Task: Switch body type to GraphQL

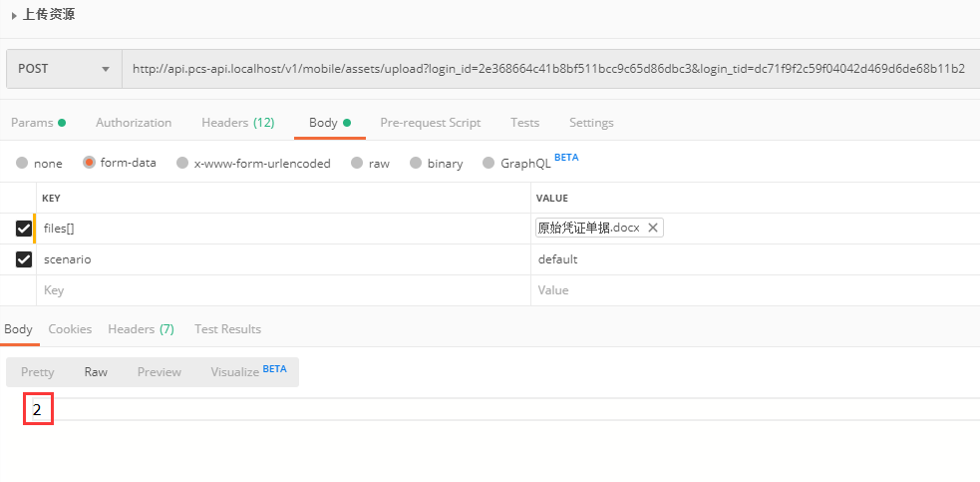Action: tap(489, 163)
